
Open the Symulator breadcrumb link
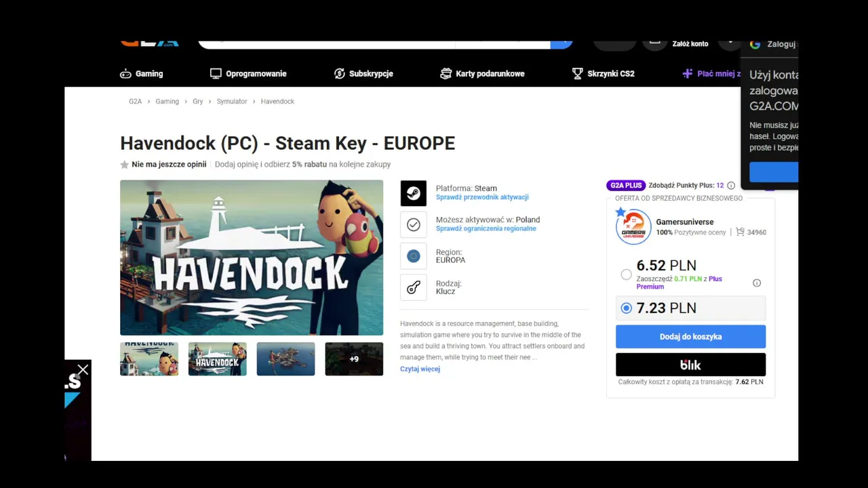(232, 102)
